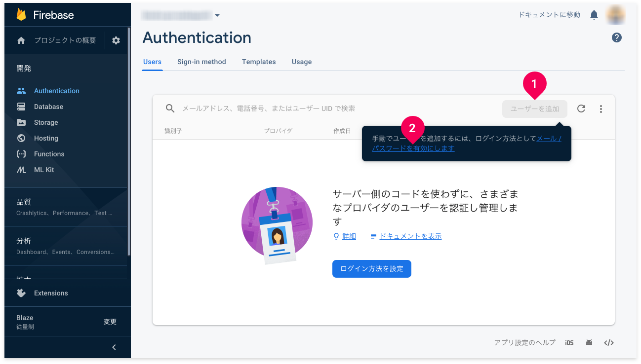Open iOS app setup help
Screen dimensions: 641x364
tap(569, 343)
